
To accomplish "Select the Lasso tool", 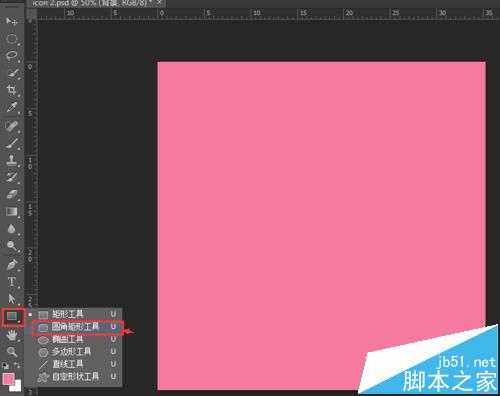I will click(x=12, y=55).
